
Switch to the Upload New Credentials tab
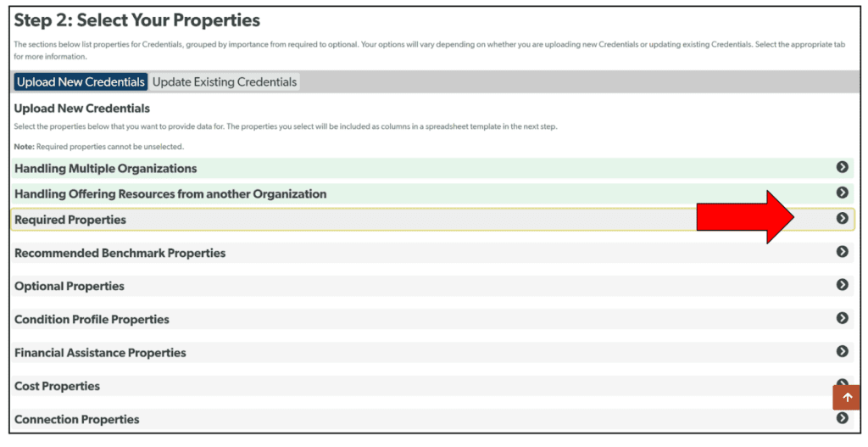[81, 82]
